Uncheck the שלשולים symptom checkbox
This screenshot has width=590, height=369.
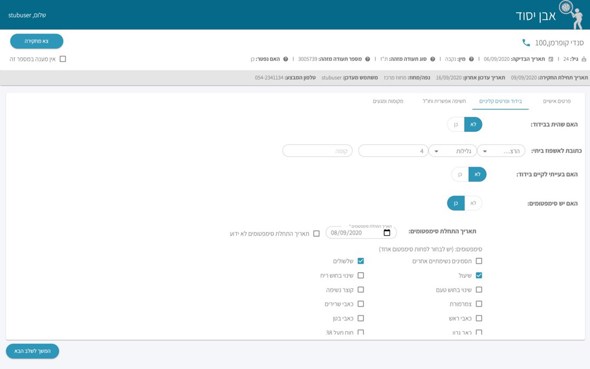[360, 261]
